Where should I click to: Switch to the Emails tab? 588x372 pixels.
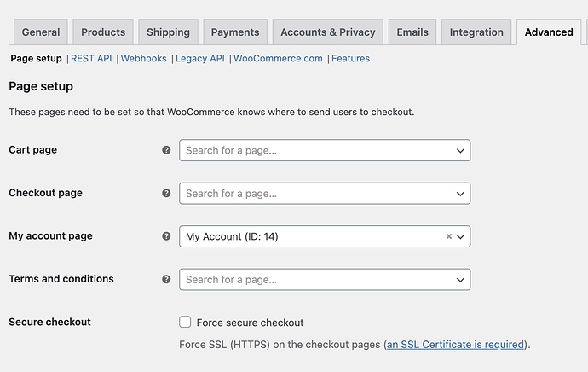click(x=412, y=32)
